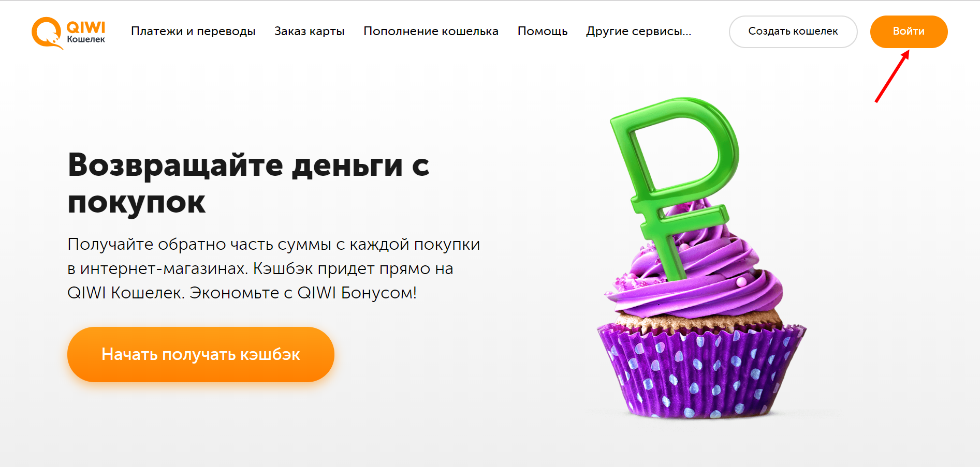Image resolution: width=980 pixels, height=467 pixels.
Task: Open the Помощь page
Action: [543, 31]
